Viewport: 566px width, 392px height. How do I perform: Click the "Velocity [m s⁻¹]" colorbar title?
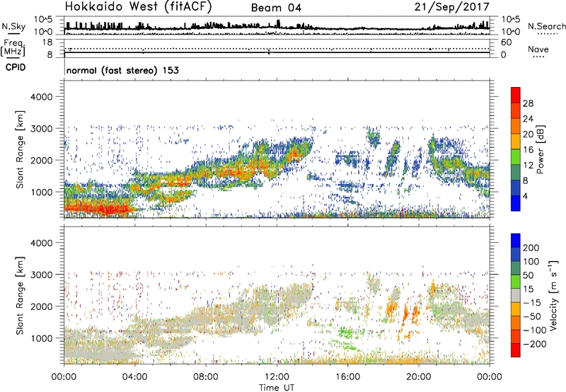click(553, 295)
